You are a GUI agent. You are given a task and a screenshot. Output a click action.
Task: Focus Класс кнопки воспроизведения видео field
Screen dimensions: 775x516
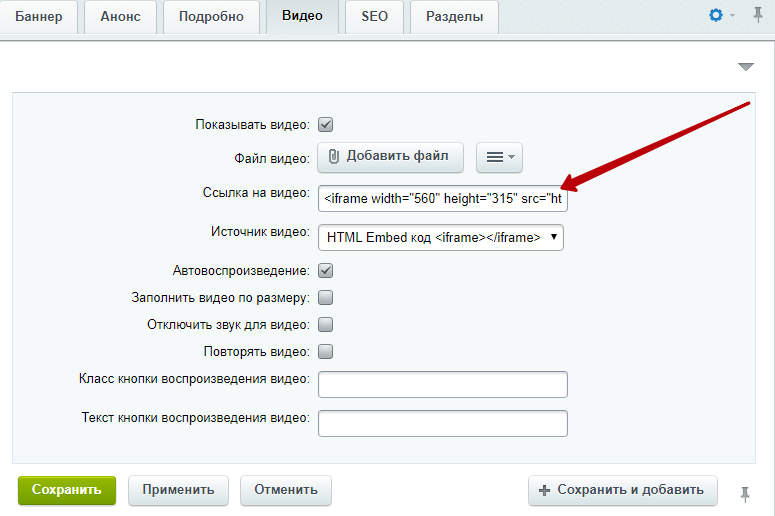443,385
